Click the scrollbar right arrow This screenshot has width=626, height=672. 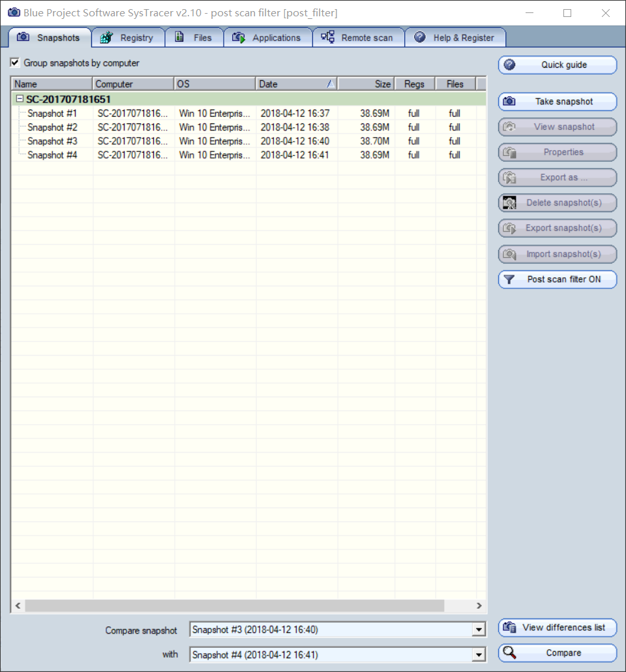pyautogui.click(x=479, y=605)
